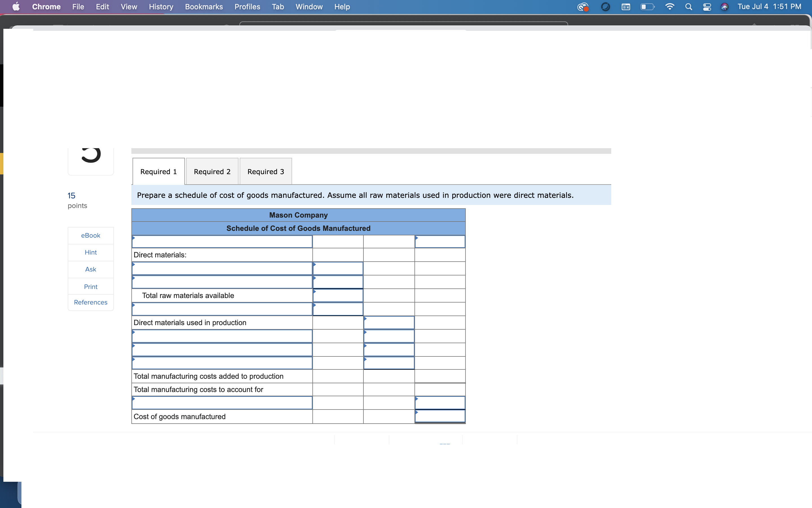
Task: Open the Tab menu
Action: point(278,7)
